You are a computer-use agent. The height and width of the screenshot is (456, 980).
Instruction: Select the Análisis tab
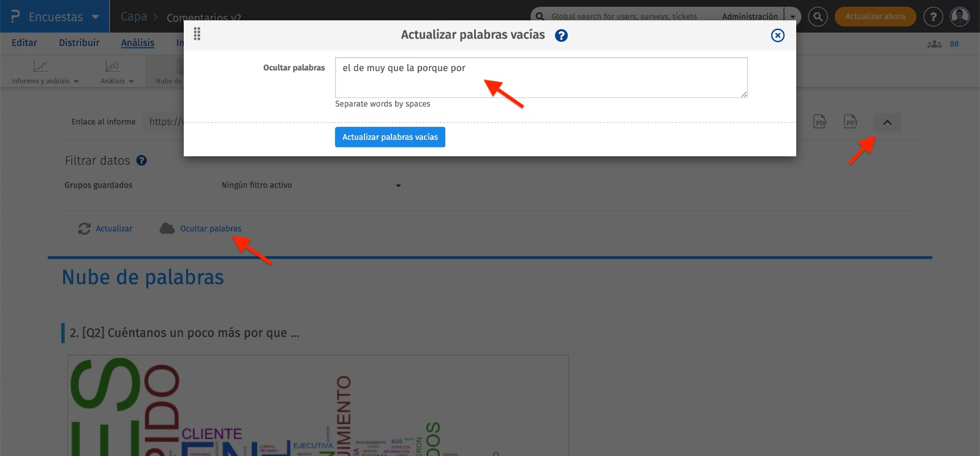click(138, 43)
